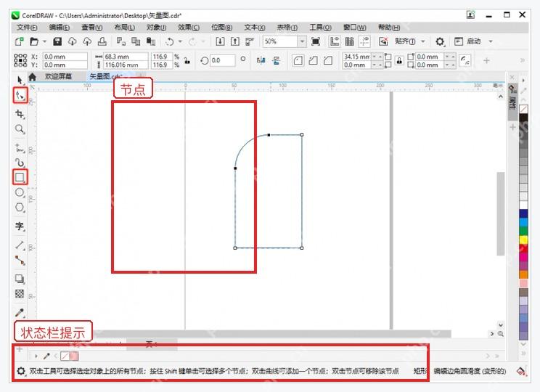The height and width of the screenshot is (392, 540).
Task: Select the Pick tool arrow
Action: (x=20, y=81)
